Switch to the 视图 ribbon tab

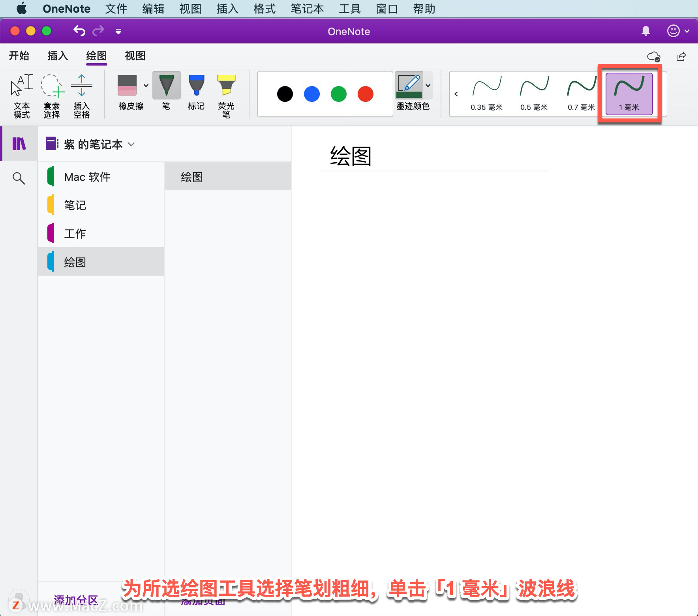point(135,56)
